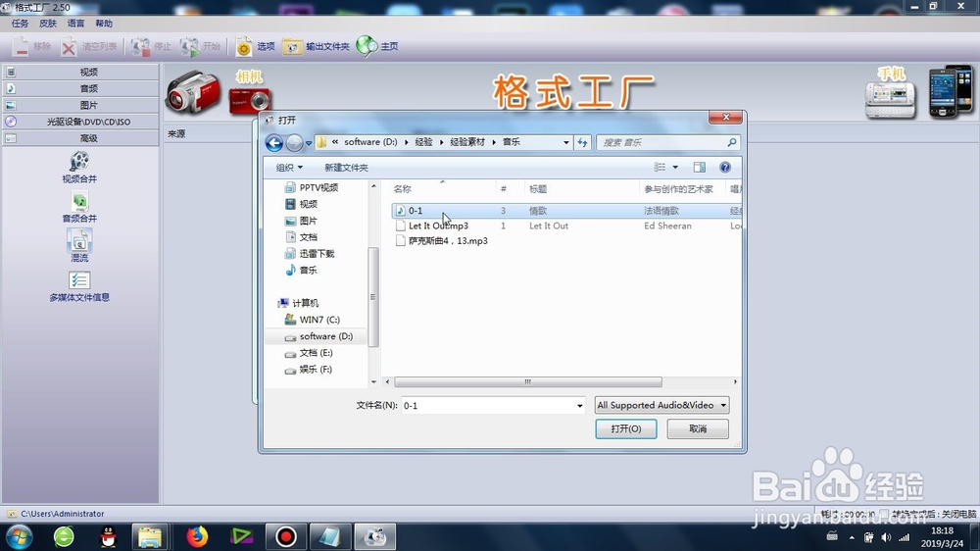Viewport: 980px width, 551px height.
Task: Open the Skin (皮肤) menu
Action: pos(48,24)
